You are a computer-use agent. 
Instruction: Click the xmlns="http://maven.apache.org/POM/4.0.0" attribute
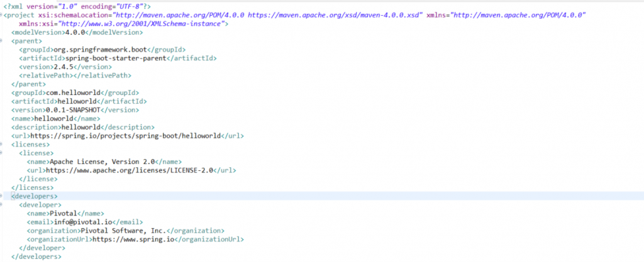[x=506, y=15]
